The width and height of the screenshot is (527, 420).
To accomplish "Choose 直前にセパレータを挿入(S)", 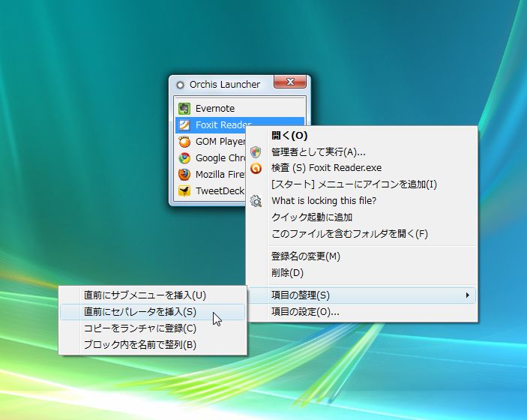I will point(153,312).
